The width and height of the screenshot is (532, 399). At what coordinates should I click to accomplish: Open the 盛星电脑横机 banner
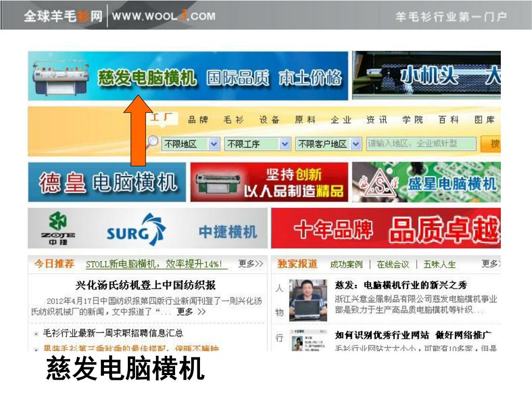(x=427, y=182)
